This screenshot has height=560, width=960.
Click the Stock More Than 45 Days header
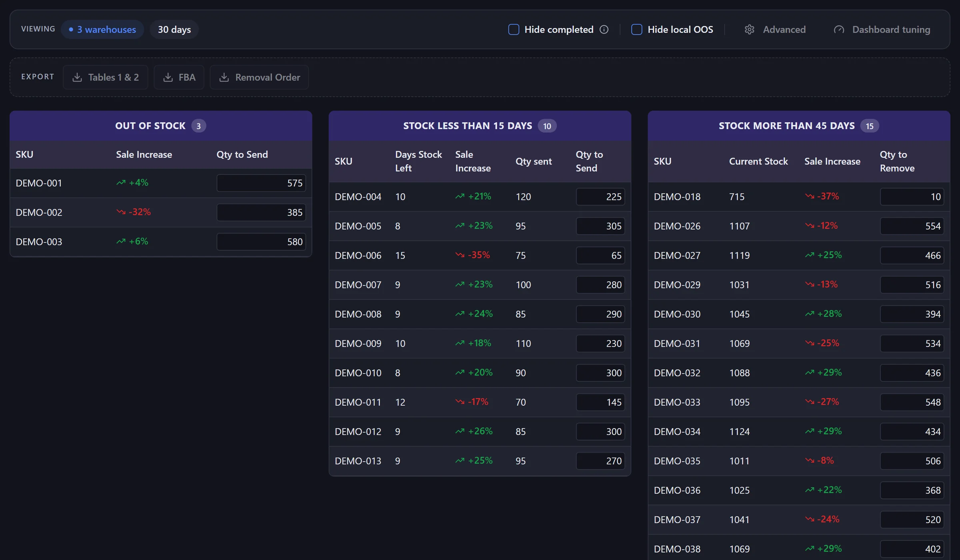pyautogui.click(x=799, y=126)
